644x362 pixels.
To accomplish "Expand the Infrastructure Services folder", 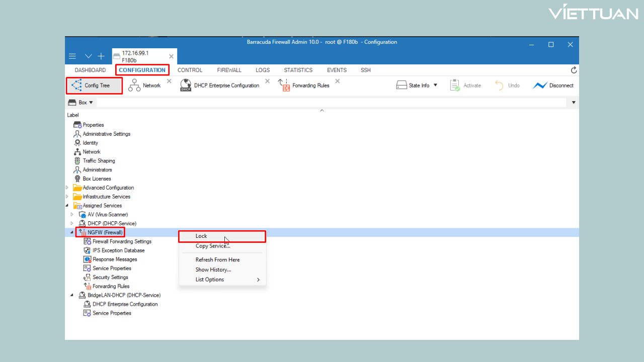I will (67, 197).
